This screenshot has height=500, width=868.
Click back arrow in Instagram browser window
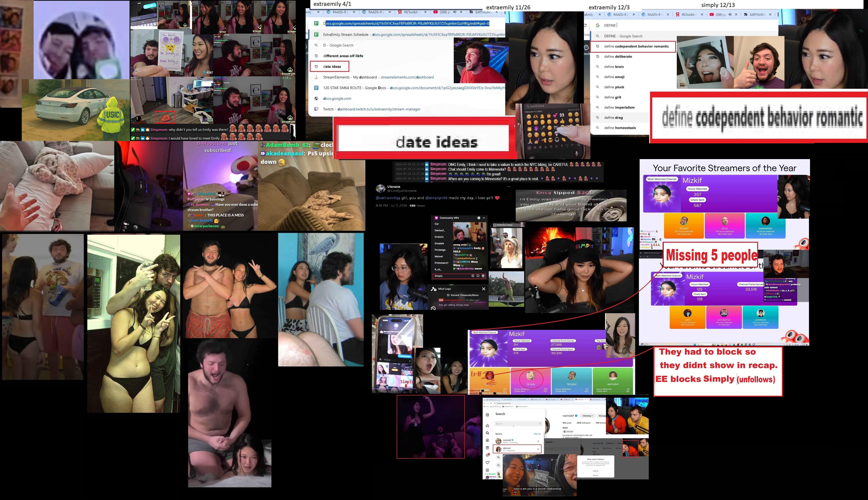point(485,404)
